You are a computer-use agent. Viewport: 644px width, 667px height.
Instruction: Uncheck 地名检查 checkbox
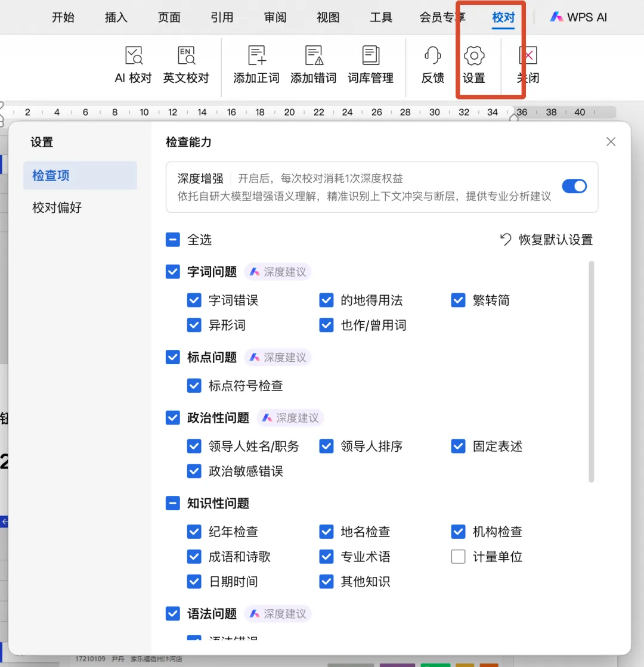326,532
